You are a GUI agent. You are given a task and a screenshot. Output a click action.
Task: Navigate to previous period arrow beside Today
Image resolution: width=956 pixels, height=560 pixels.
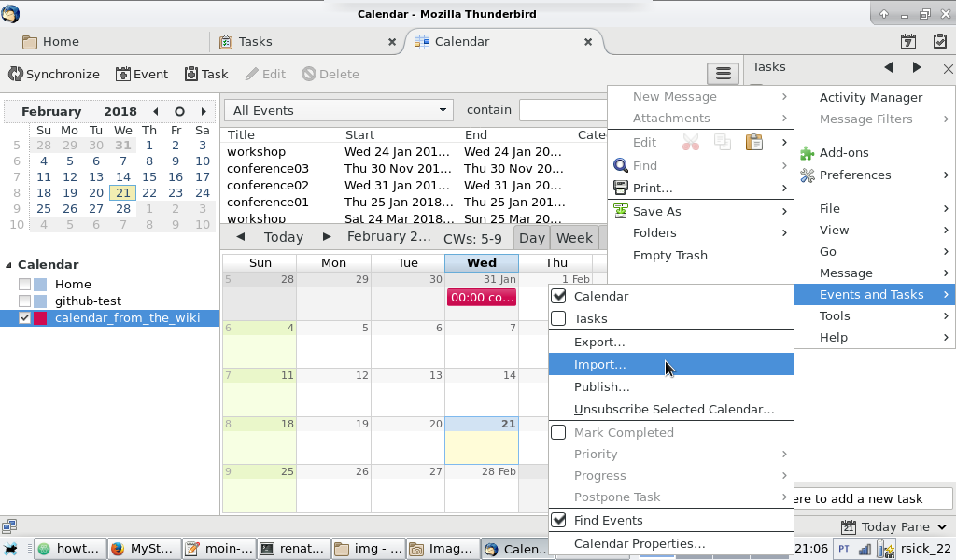tap(240, 236)
